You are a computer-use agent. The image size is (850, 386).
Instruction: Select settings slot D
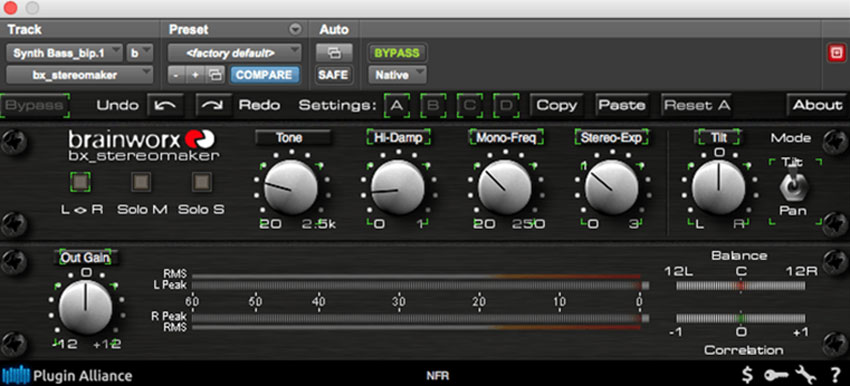click(506, 105)
